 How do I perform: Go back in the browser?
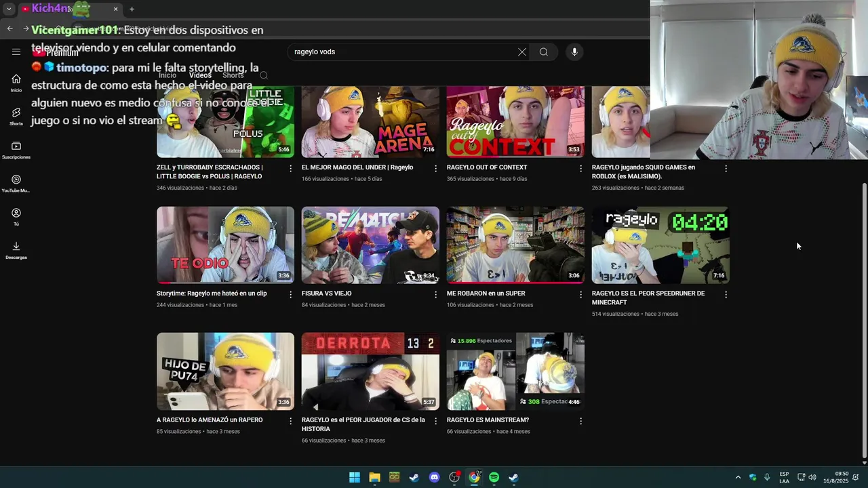pyautogui.click(x=9, y=28)
